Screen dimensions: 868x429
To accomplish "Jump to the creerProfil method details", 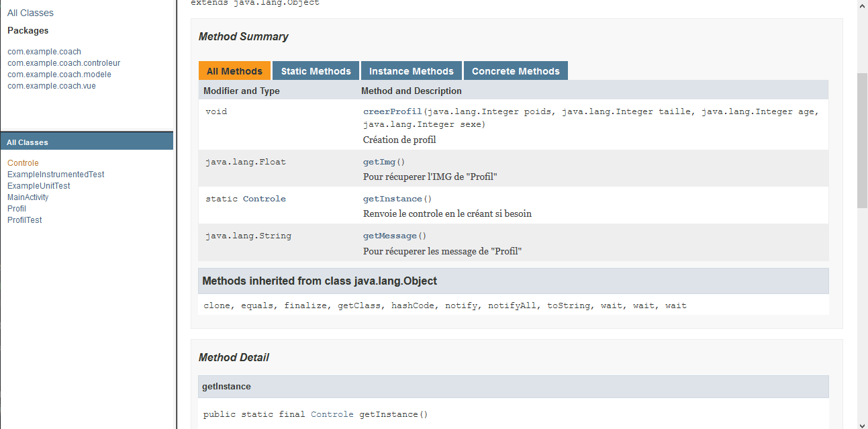I will tap(392, 111).
